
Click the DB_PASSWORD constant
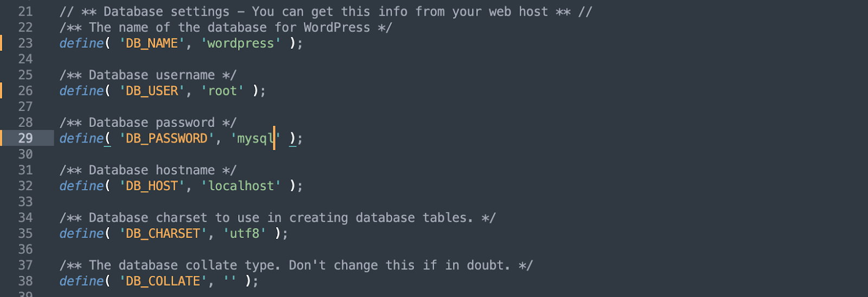(x=167, y=139)
